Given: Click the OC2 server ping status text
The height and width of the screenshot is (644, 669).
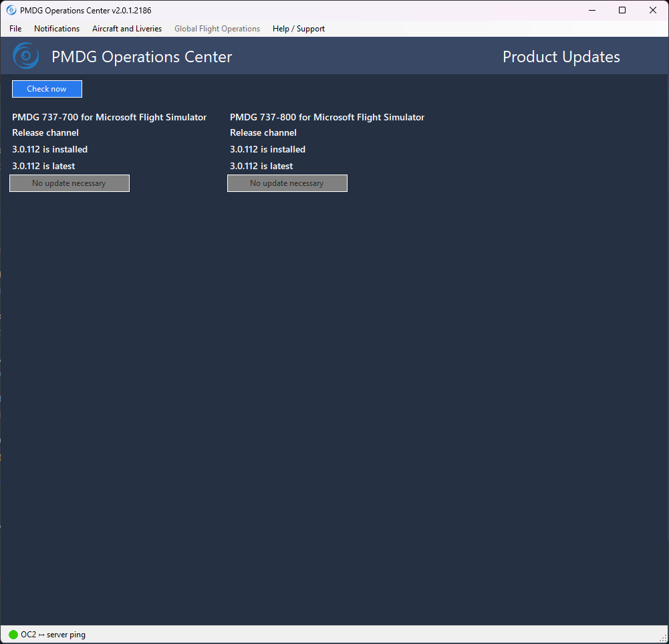Looking at the screenshot, I should pyautogui.click(x=53, y=635).
